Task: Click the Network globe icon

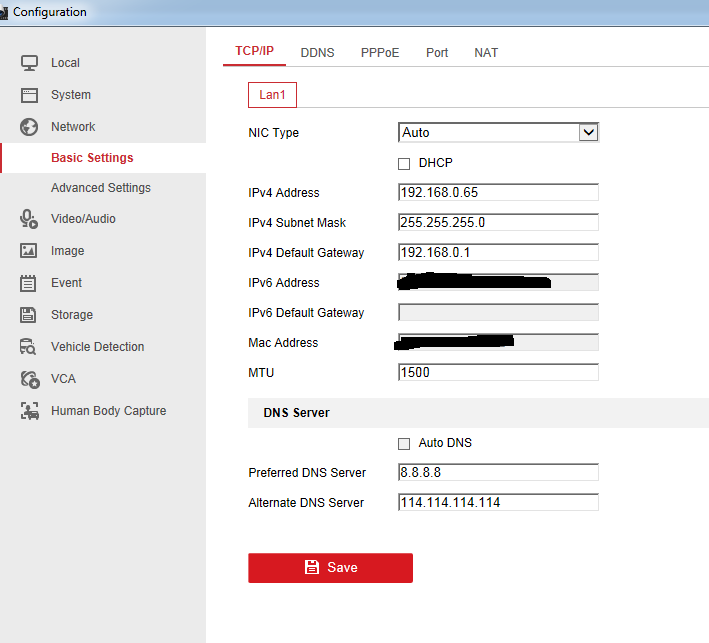Action: tap(29, 127)
